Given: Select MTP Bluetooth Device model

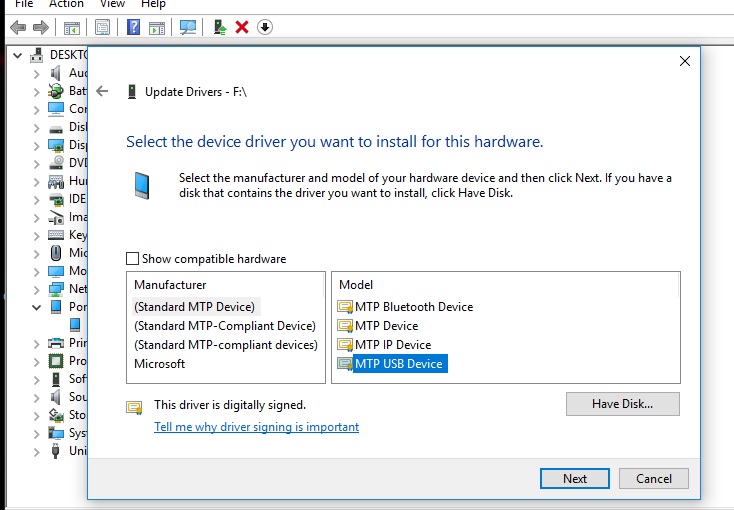Looking at the screenshot, I should coord(414,307).
